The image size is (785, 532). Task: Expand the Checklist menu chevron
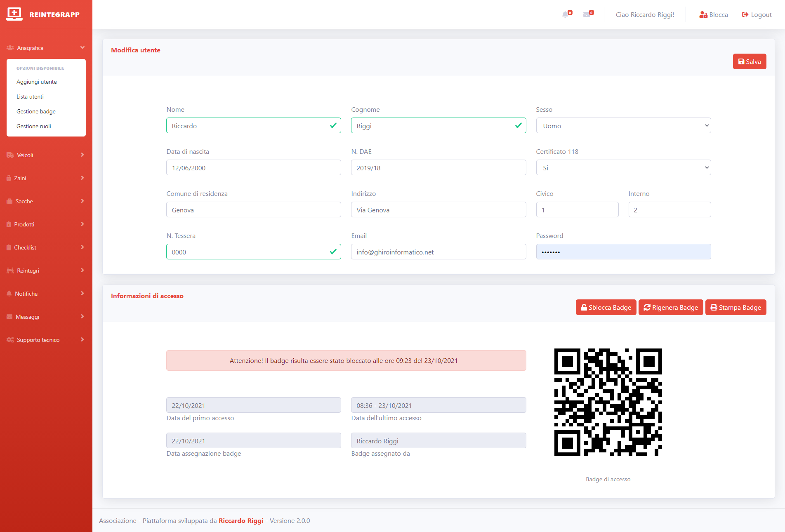click(x=83, y=247)
